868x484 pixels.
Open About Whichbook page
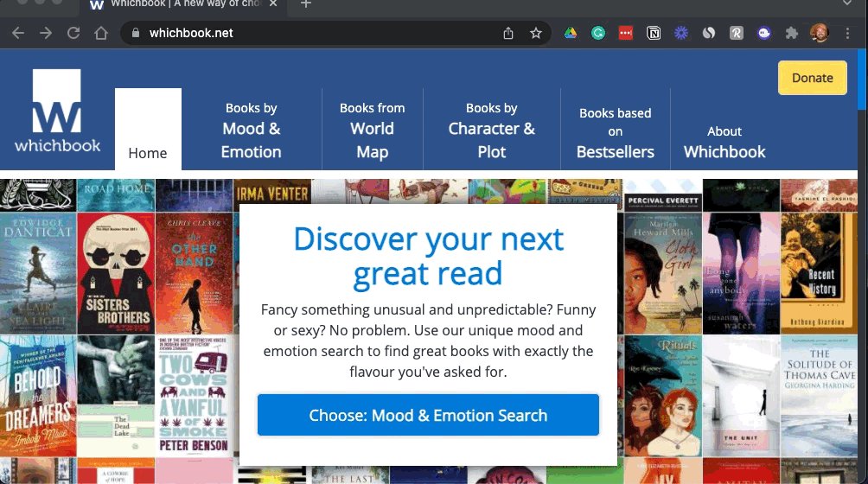point(724,142)
